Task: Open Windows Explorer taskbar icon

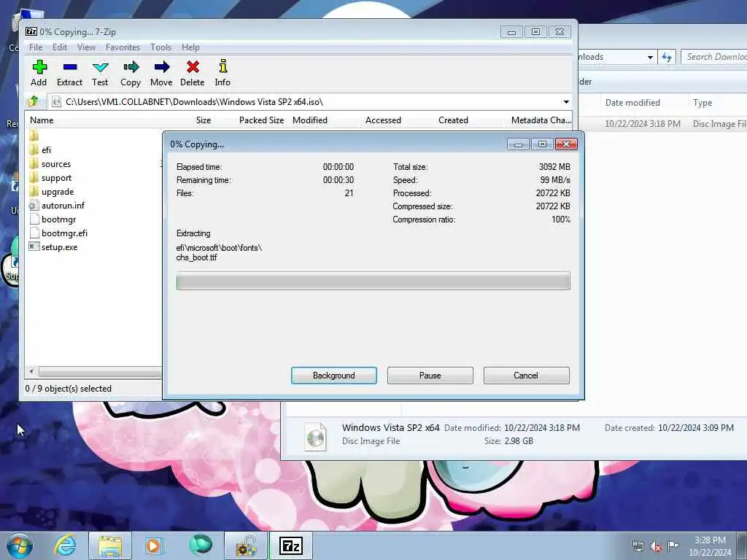Action: [x=110, y=545]
